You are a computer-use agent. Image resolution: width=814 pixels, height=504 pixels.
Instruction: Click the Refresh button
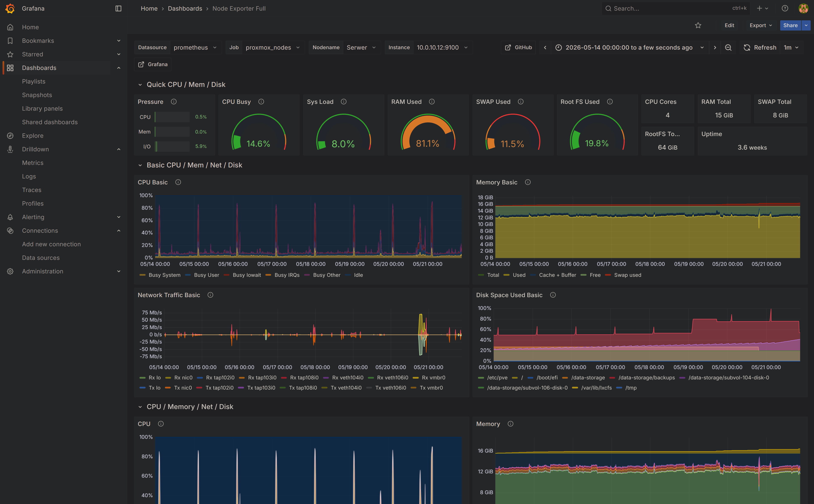click(x=760, y=48)
